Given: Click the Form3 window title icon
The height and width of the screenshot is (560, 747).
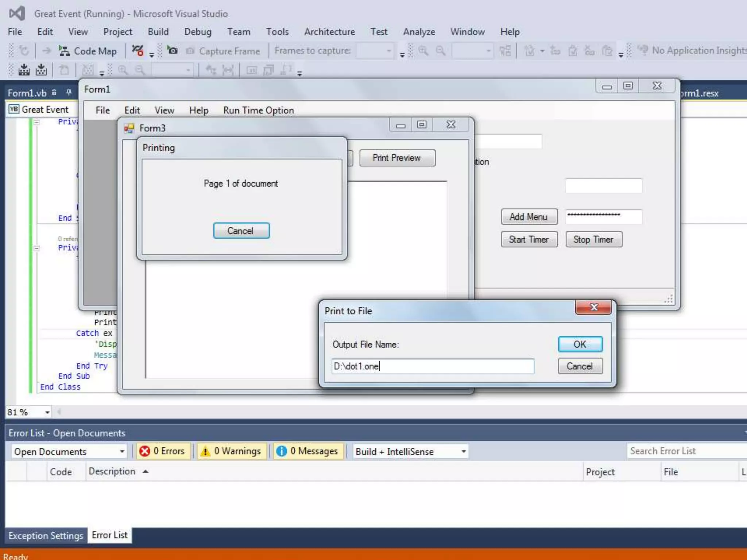Looking at the screenshot, I should coord(129,128).
